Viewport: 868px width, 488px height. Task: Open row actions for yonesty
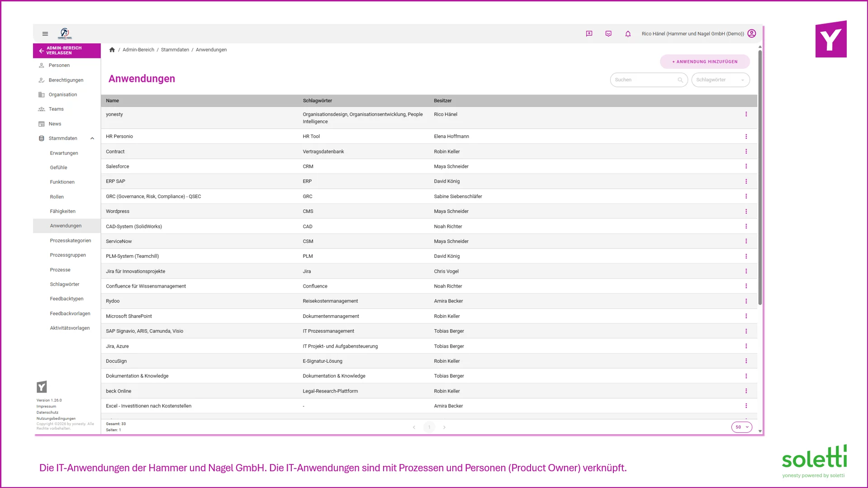746,114
